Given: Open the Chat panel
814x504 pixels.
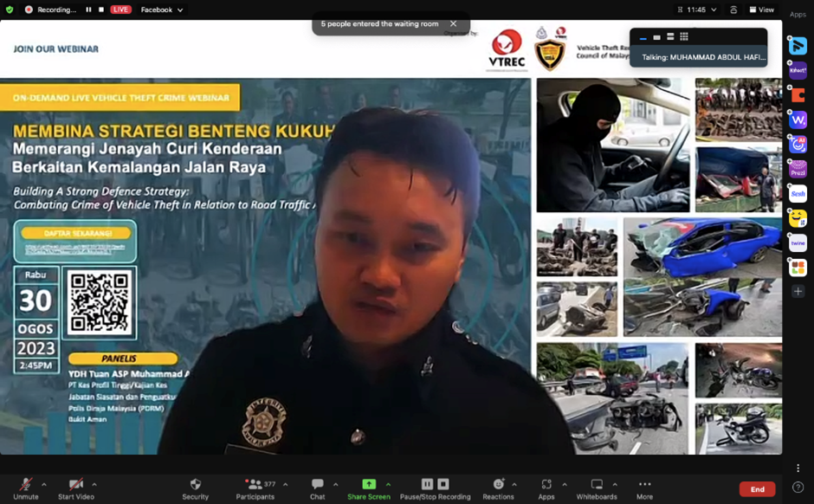Looking at the screenshot, I should pyautogui.click(x=317, y=488).
